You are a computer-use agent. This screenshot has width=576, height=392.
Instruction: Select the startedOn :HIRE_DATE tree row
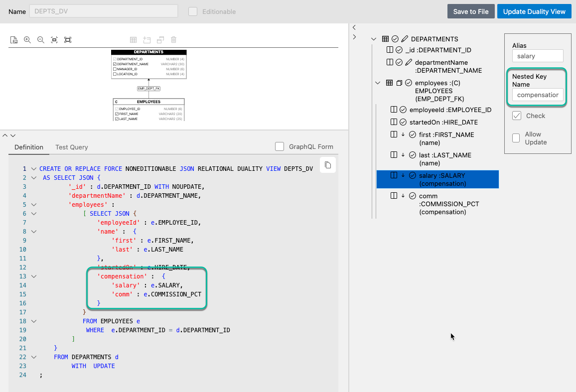pos(437,122)
